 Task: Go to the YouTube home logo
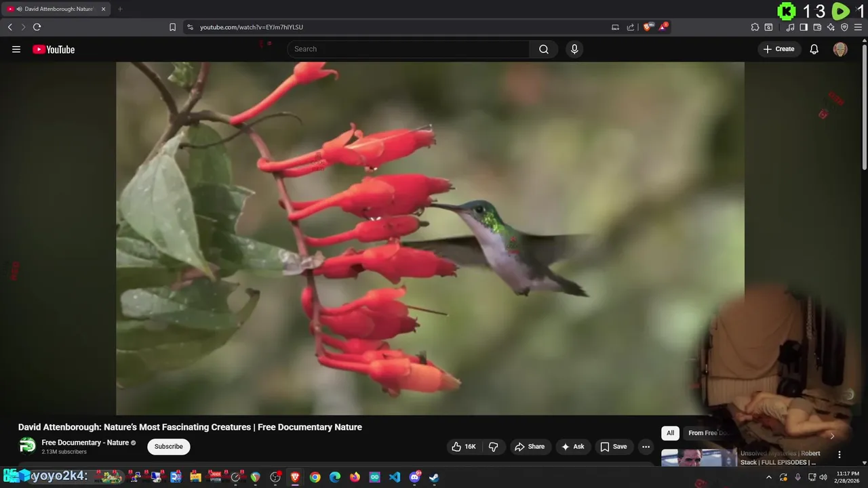point(54,49)
